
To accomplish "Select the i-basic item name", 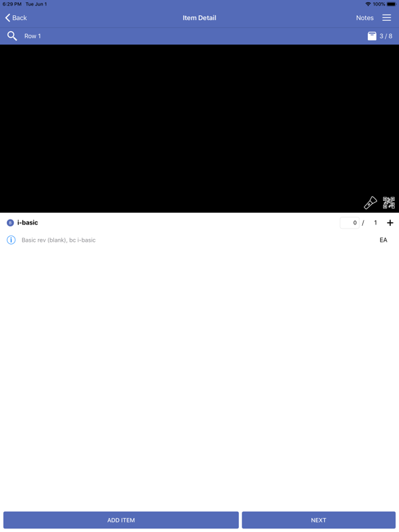I will 28,222.
